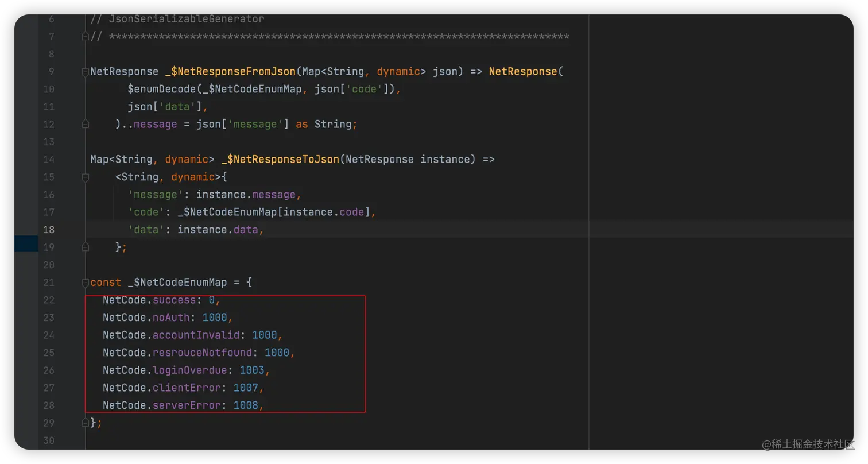
Task: Toggle the comment fold marker at line 7
Action: click(86, 37)
